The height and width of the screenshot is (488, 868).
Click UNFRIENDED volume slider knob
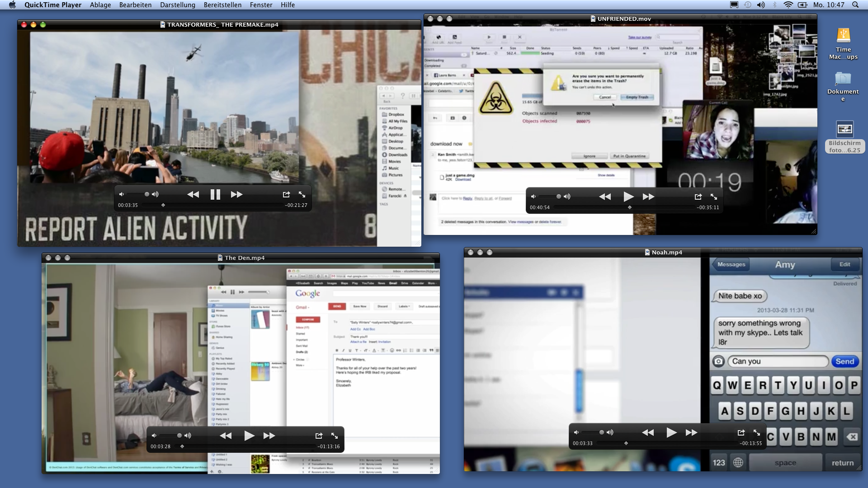click(x=558, y=197)
